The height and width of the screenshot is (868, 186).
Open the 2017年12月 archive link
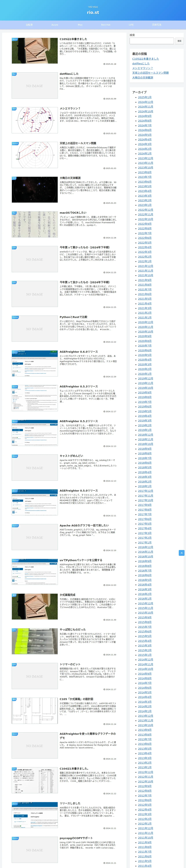pos(145,491)
